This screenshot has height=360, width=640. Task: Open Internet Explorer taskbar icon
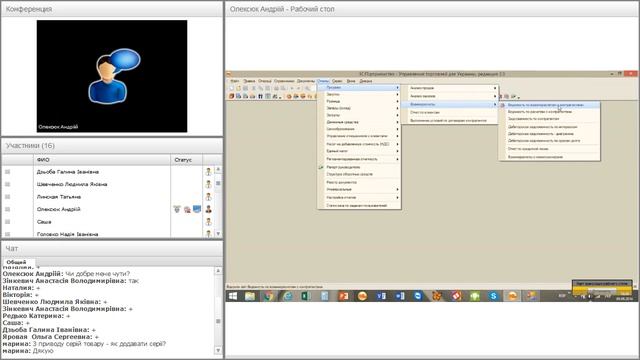(287, 296)
